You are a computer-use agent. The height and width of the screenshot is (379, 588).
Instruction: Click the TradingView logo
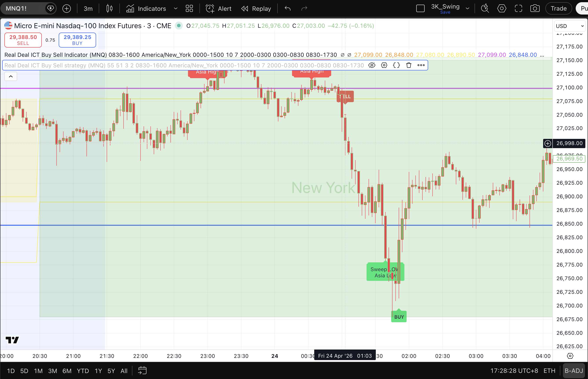12,340
